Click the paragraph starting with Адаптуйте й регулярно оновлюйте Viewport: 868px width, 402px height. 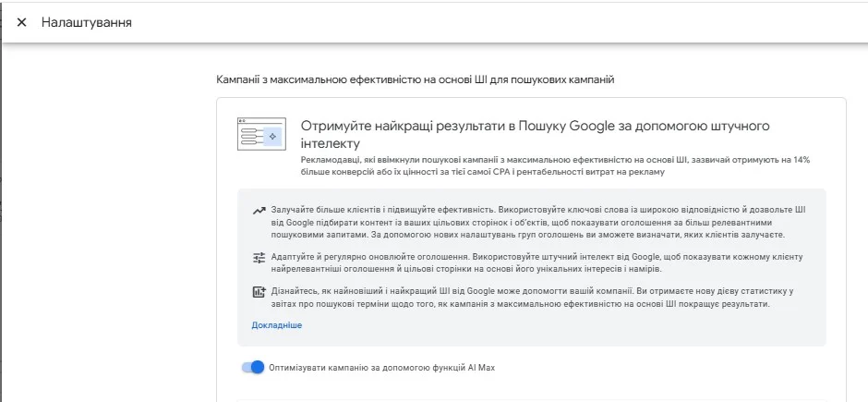click(x=536, y=263)
